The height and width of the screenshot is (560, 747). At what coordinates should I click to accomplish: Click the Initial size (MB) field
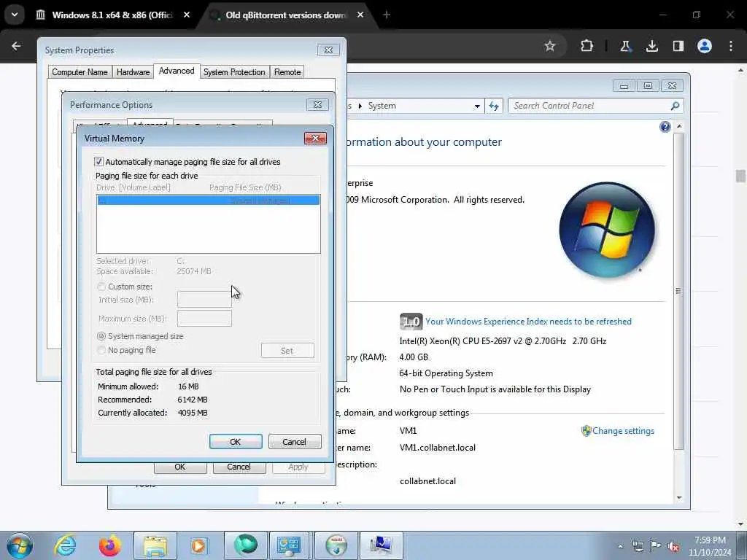[204, 300]
